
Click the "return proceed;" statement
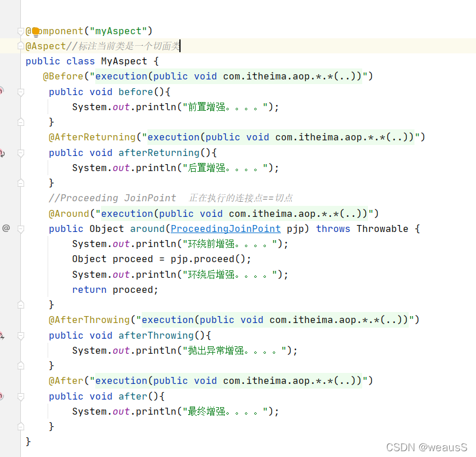coord(116,290)
